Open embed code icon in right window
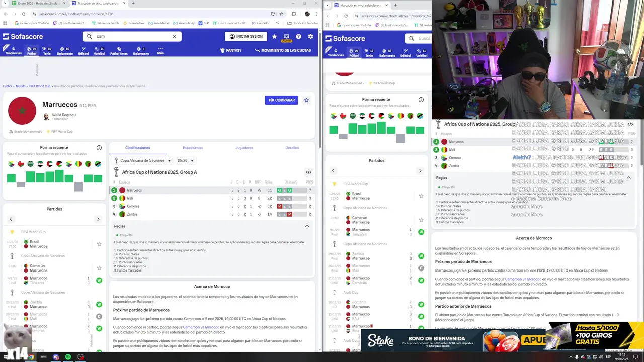Image resolution: width=644 pixels, height=362 pixels. click(x=630, y=124)
